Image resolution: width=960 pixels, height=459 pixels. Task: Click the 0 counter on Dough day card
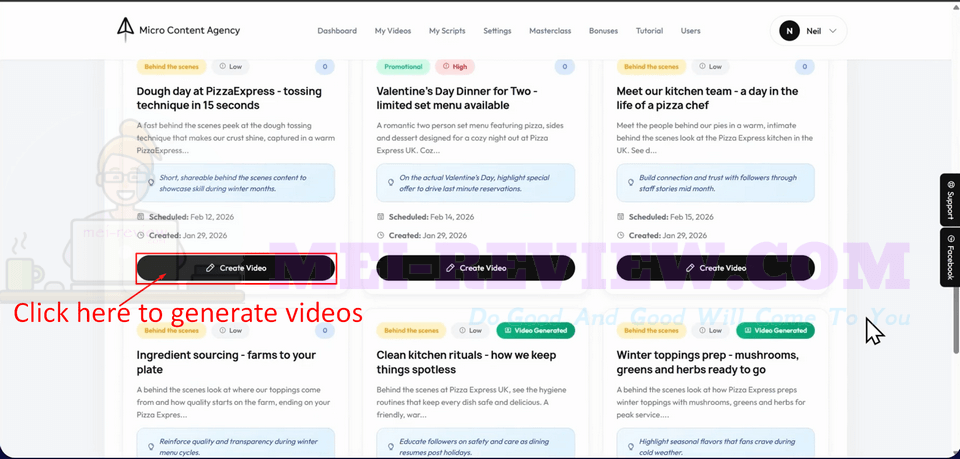click(x=324, y=67)
